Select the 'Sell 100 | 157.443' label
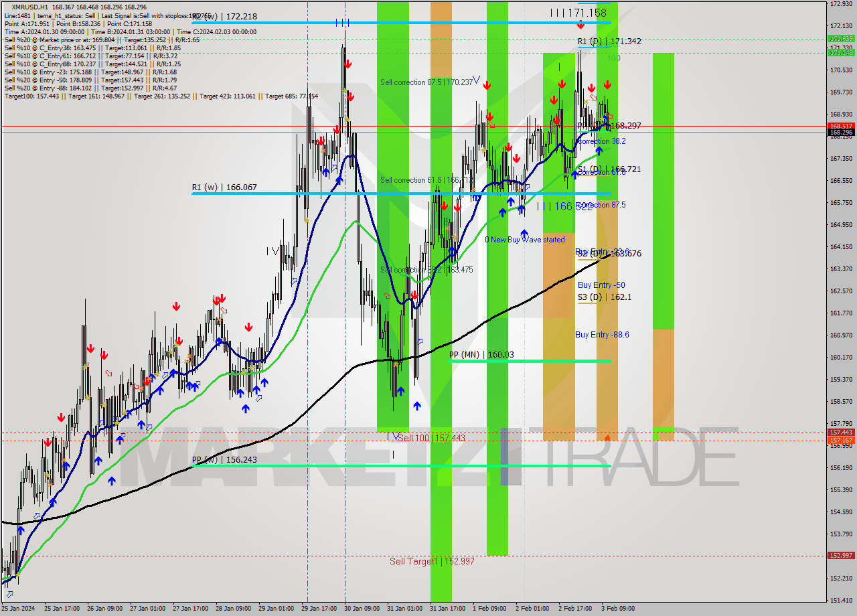 (x=431, y=438)
